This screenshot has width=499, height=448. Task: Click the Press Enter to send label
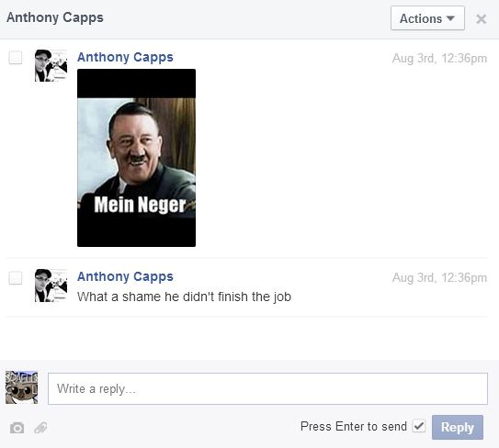click(354, 426)
